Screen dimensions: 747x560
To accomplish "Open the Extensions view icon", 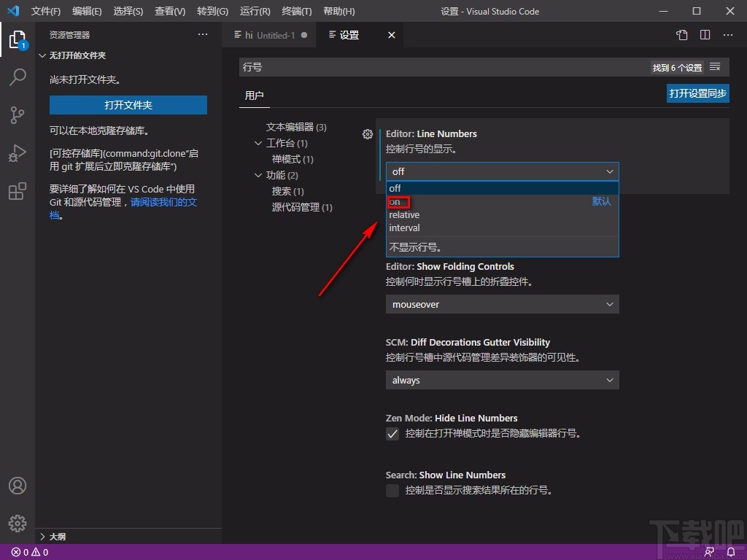I will pyautogui.click(x=18, y=192).
